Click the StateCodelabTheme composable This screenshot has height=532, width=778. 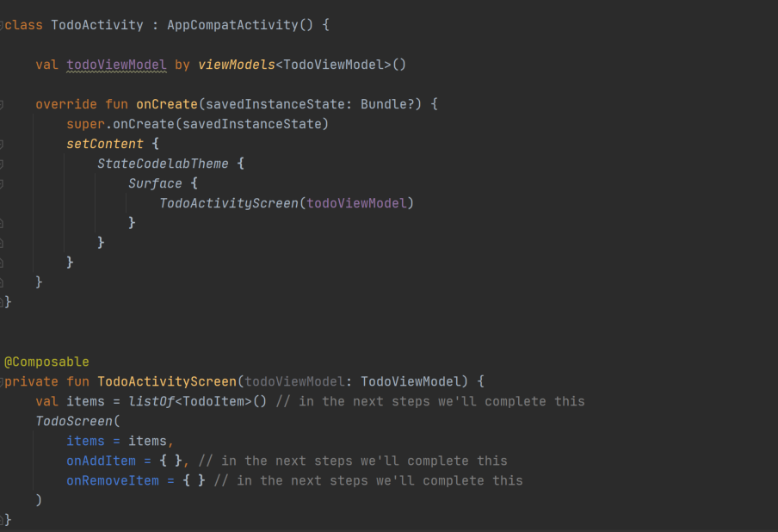point(163,164)
